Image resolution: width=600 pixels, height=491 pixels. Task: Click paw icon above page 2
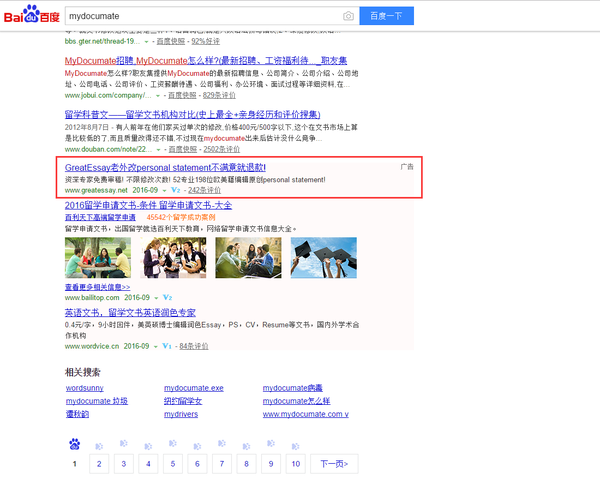(x=99, y=446)
